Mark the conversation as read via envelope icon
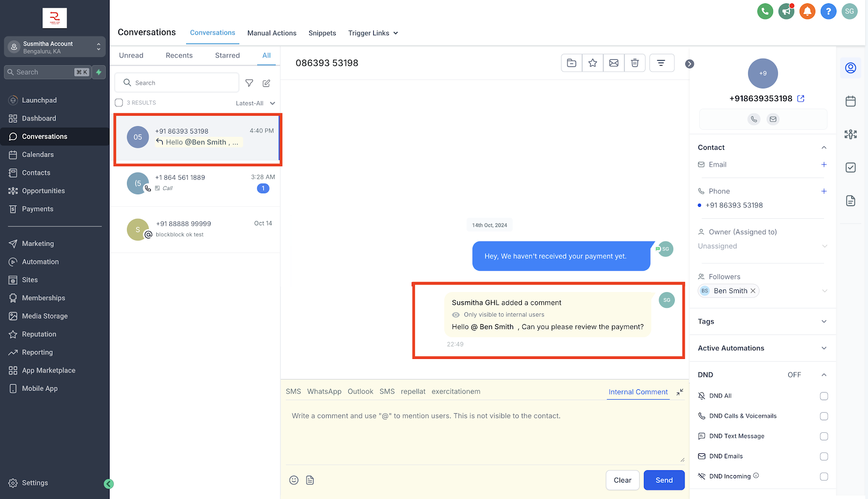Image resolution: width=868 pixels, height=499 pixels. (614, 62)
